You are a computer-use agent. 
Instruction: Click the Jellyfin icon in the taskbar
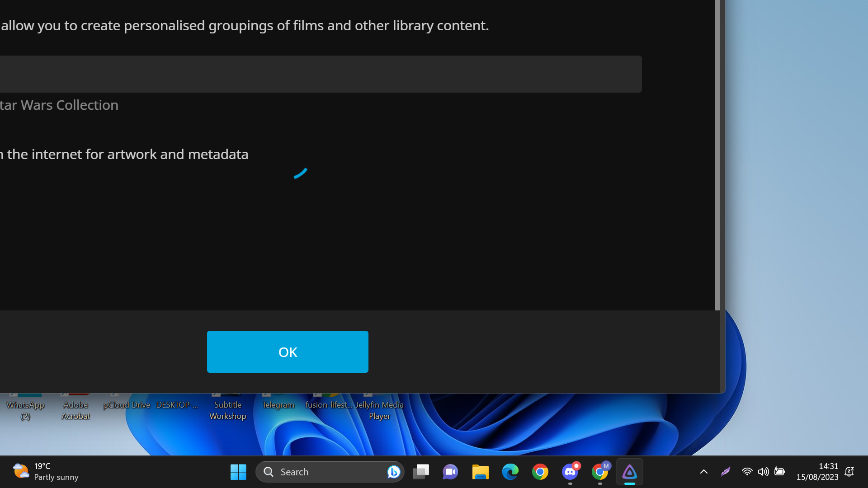tap(630, 472)
